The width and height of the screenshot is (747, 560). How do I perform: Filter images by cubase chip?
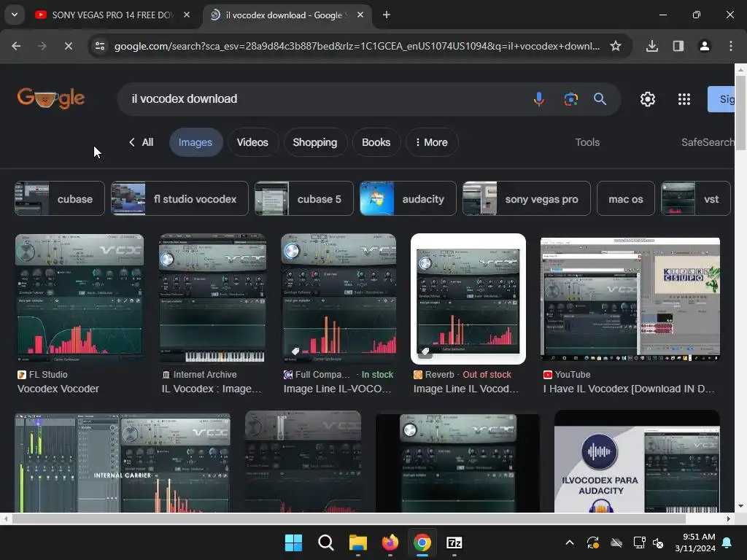click(60, 198)
